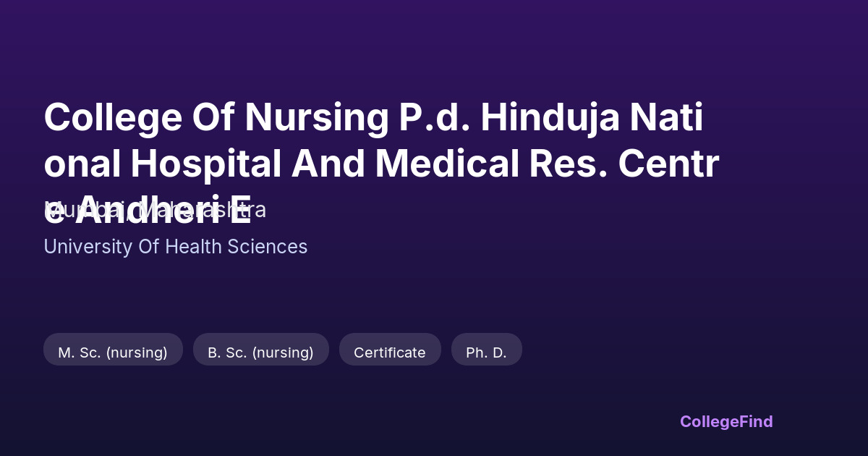
Task: Click the first line of the college title
Action: point(373,118)
